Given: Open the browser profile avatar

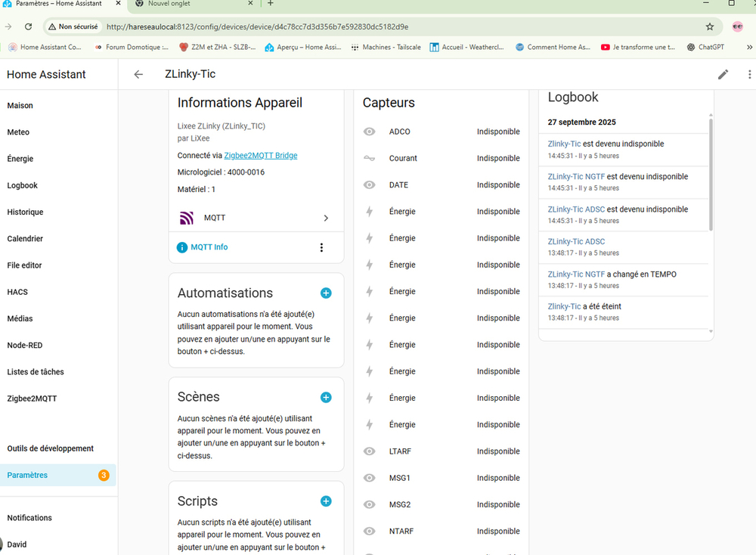Looking at the screenshot, I should coord(738,27).
